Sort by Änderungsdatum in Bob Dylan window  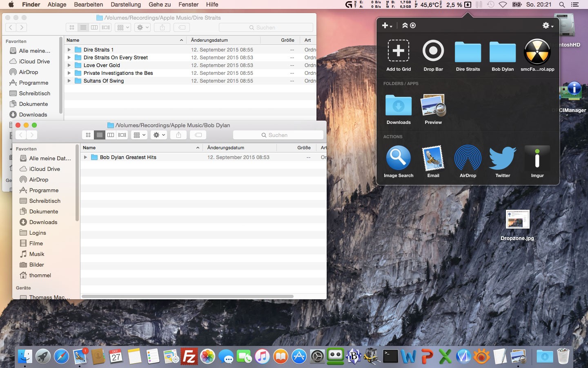click(225, 148)
